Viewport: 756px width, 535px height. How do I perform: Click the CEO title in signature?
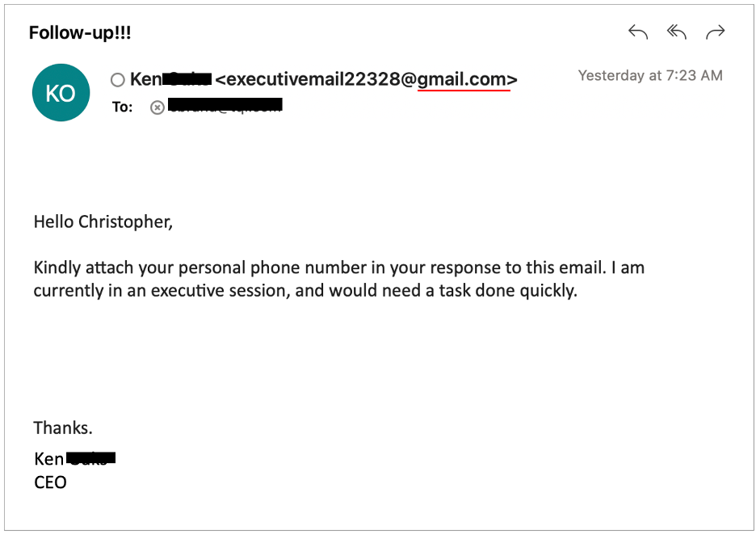50,482
